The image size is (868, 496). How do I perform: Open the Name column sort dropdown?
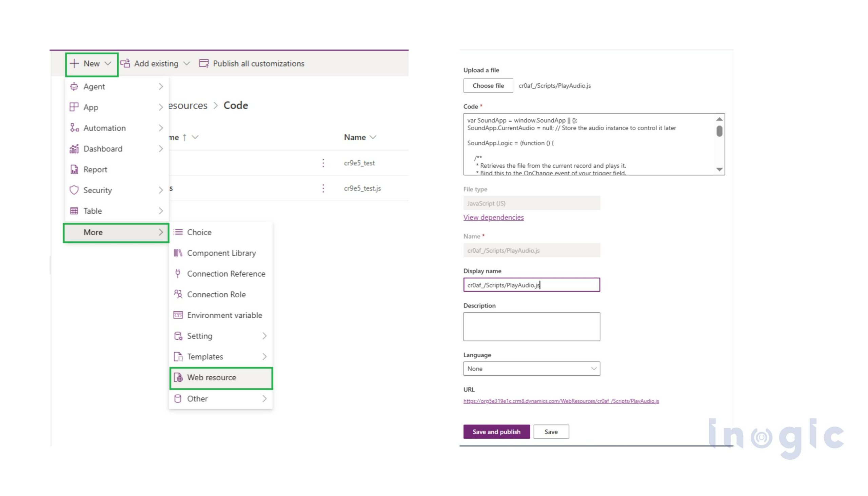pos(373,137)
